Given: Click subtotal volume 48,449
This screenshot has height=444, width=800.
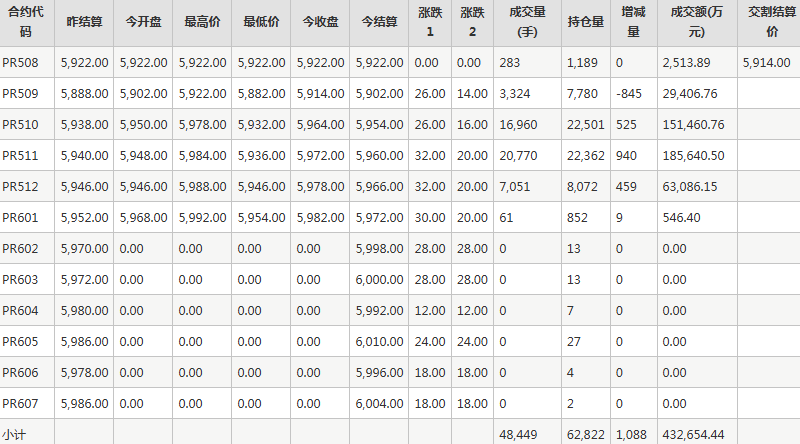Looking at the screenshot, I should tap(518, 435).
